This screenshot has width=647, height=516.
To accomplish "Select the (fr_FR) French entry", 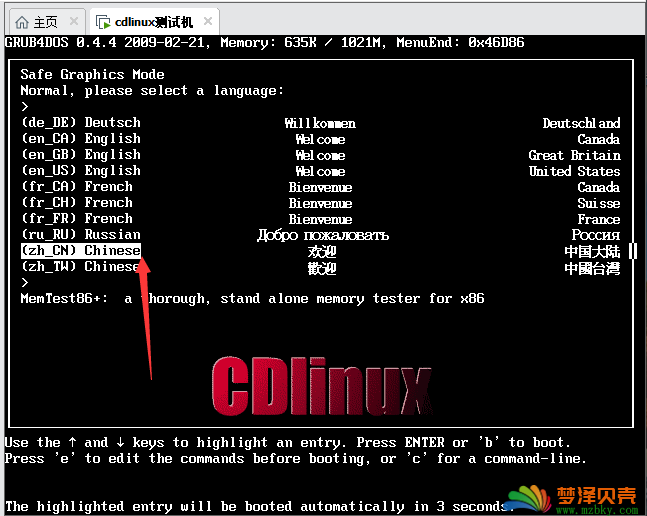I will [x=77, y=219].
